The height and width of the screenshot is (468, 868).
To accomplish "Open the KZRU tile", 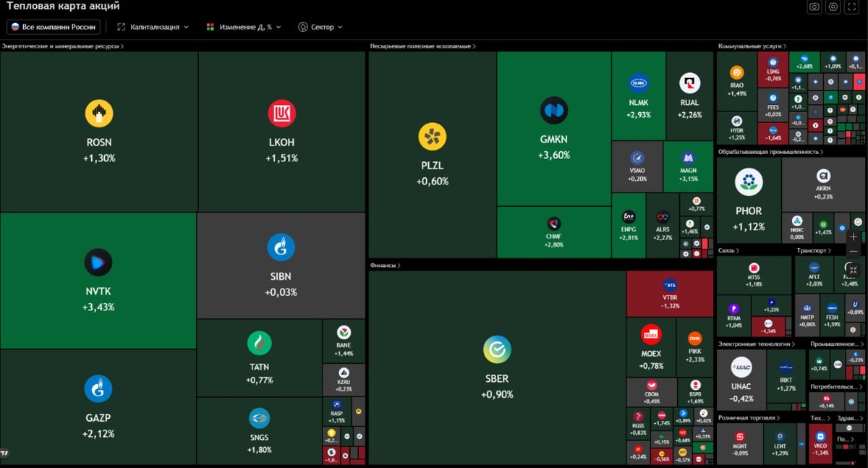I will (344, 380).
